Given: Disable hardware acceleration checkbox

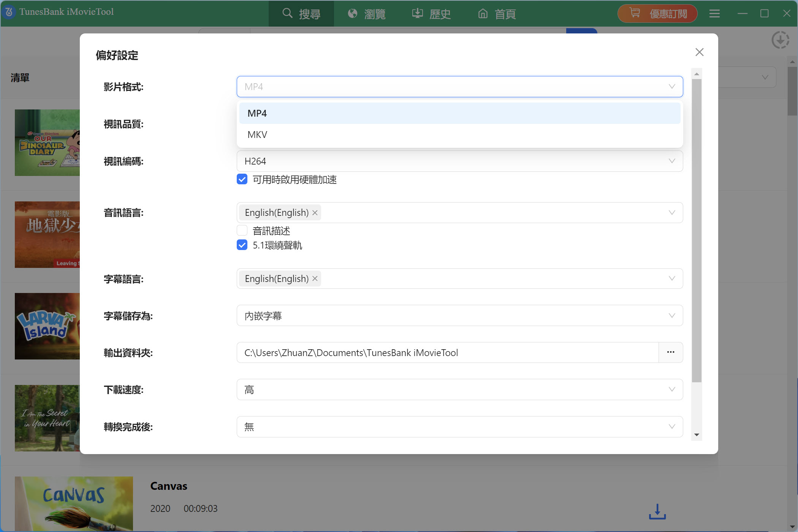Looking at the screenshot, I should (x=242, y=179).
